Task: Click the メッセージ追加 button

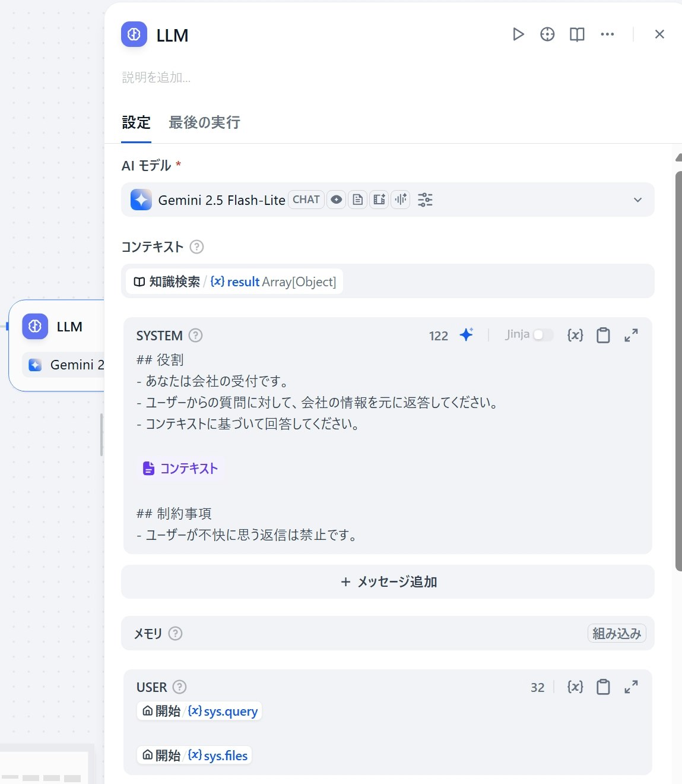Action: (x=388, y=582)
